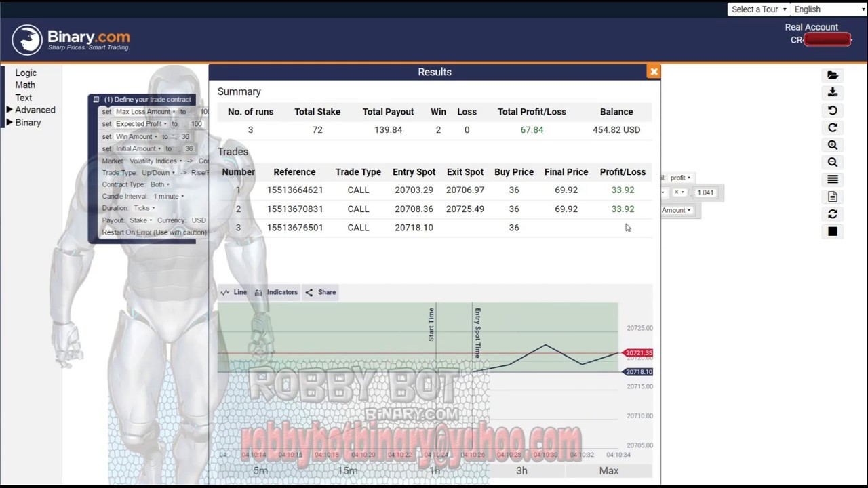
Task: Click the collapse icon on Define trade contract block
Action: [x=96, y=100]
